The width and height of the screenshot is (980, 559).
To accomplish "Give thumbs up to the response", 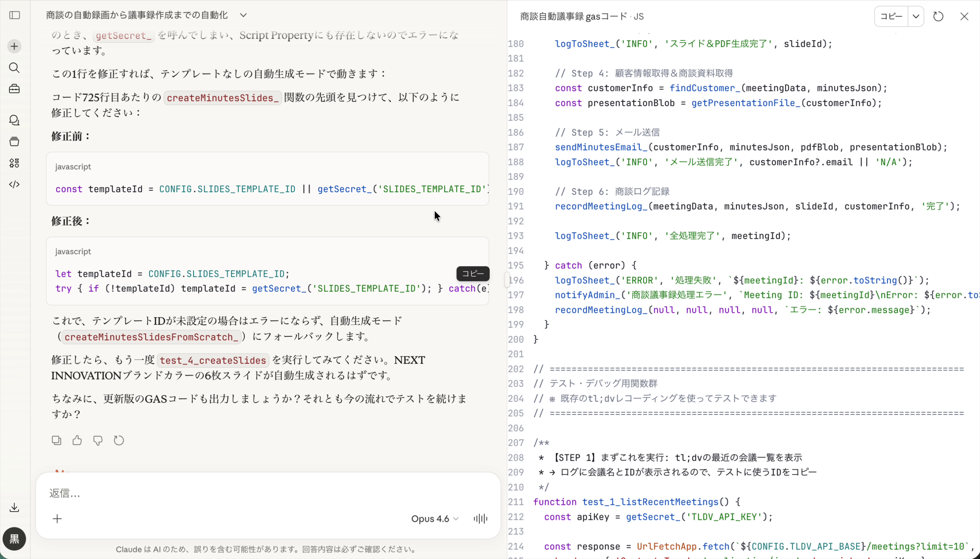I will point(77,440).
